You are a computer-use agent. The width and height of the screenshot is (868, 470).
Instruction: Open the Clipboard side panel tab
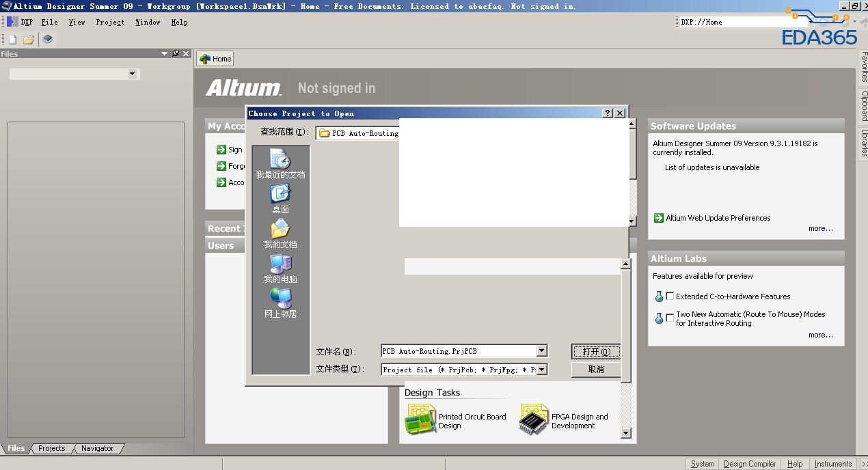click(864, 106)
